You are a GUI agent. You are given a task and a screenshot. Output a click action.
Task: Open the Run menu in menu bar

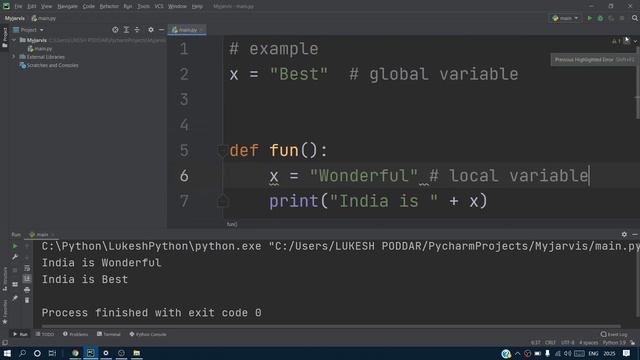(x=128, y=7)
